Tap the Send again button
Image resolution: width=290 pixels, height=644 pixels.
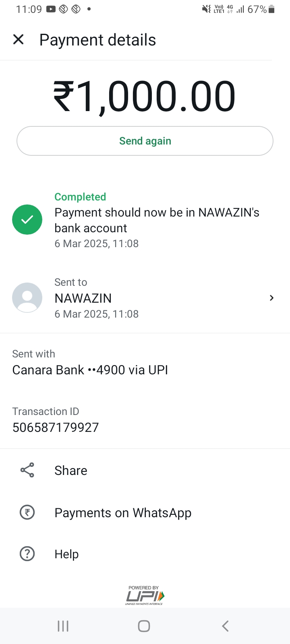click(x=145, y=141)
